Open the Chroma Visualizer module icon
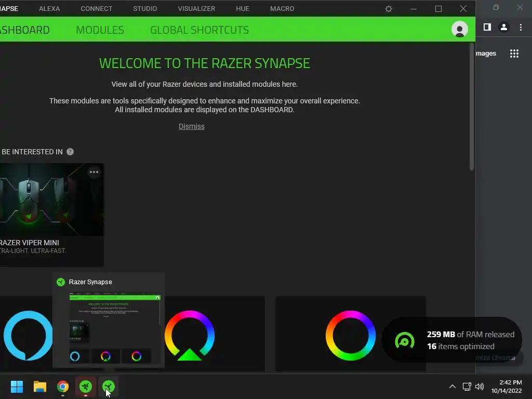The image size is (532, 399). [190, 335]
